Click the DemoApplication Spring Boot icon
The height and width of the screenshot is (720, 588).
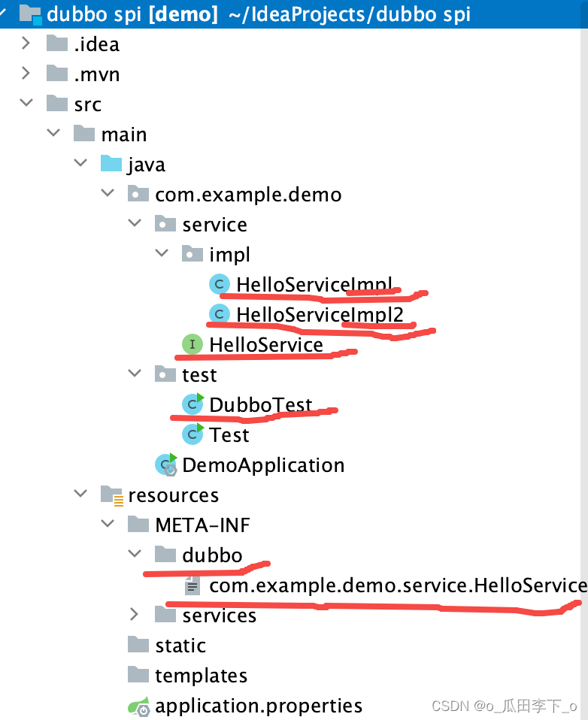point(166,464)
